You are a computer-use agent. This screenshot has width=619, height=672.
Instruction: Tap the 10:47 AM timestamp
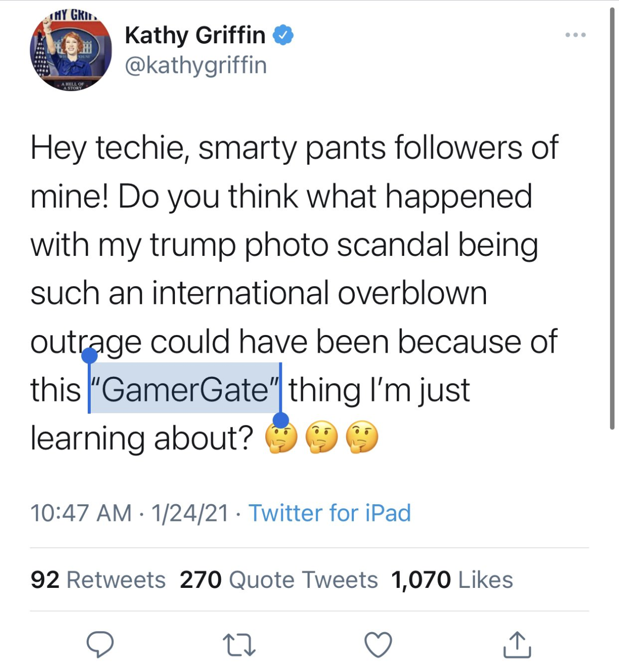point(81,513)
